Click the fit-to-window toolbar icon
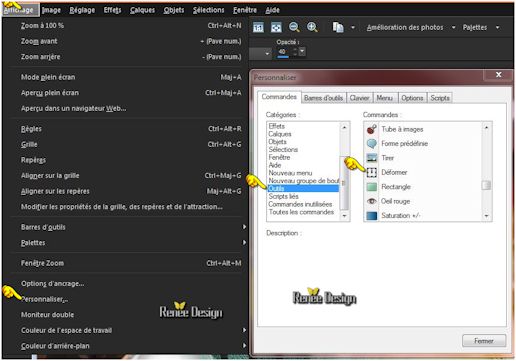This screenshot has height=361, width=516. 276,27
